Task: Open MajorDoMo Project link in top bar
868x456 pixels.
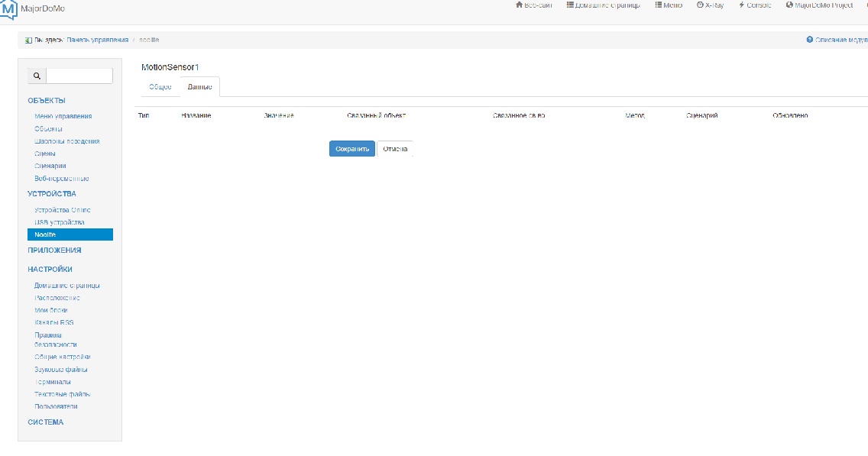Action: pyautogui.click(x=819, y=5)
